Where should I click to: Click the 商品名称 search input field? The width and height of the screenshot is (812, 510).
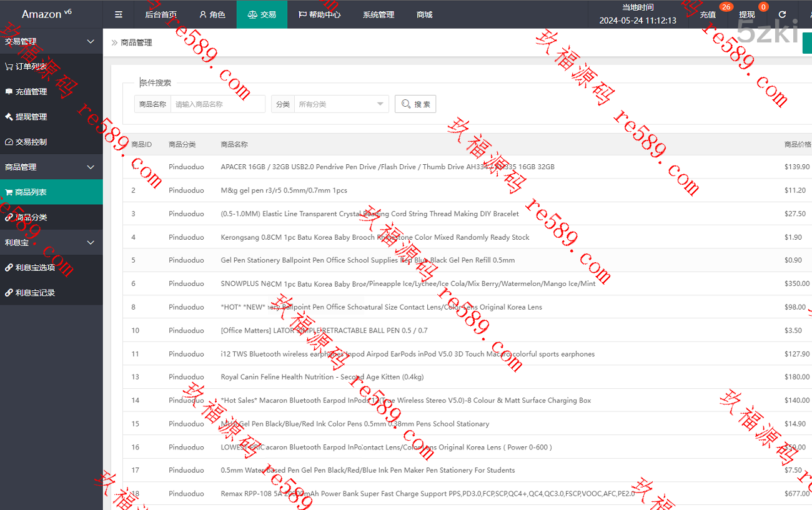[x=217, y=104]
